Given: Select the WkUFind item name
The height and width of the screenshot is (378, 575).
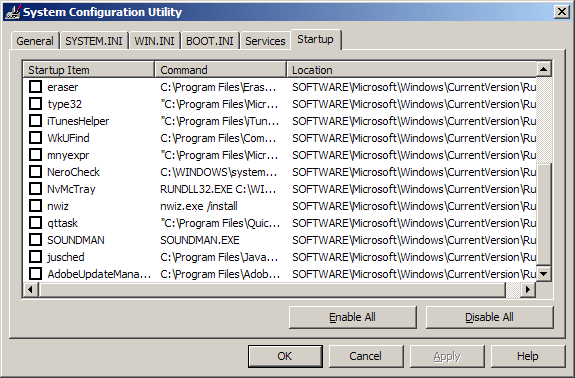Looking at the screenshot, I should (x=68, y=138).
